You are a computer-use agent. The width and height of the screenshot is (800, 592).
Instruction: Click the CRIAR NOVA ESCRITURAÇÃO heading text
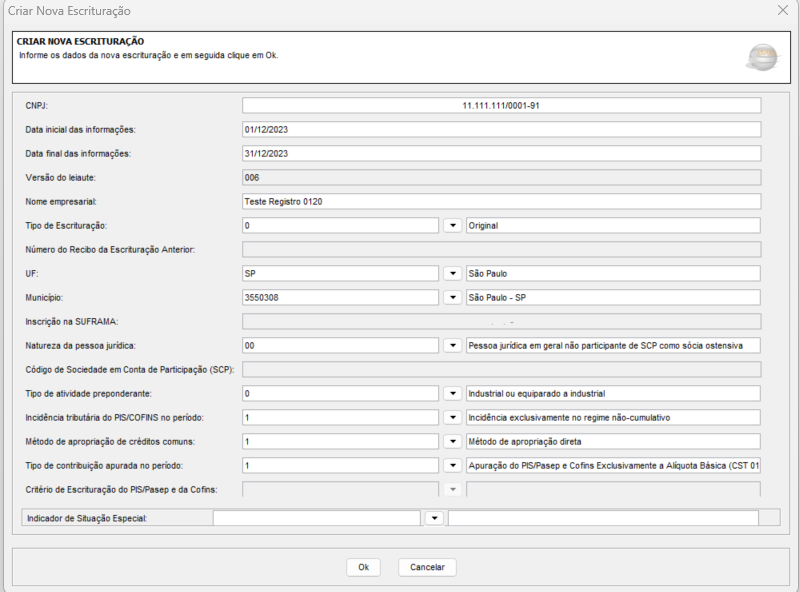pos(80,41)
